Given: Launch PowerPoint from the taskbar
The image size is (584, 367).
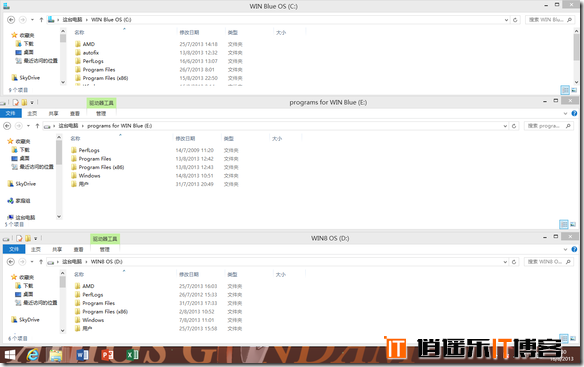Looking at the screenshot, I should pyautogui.click(x=107, y=355).
